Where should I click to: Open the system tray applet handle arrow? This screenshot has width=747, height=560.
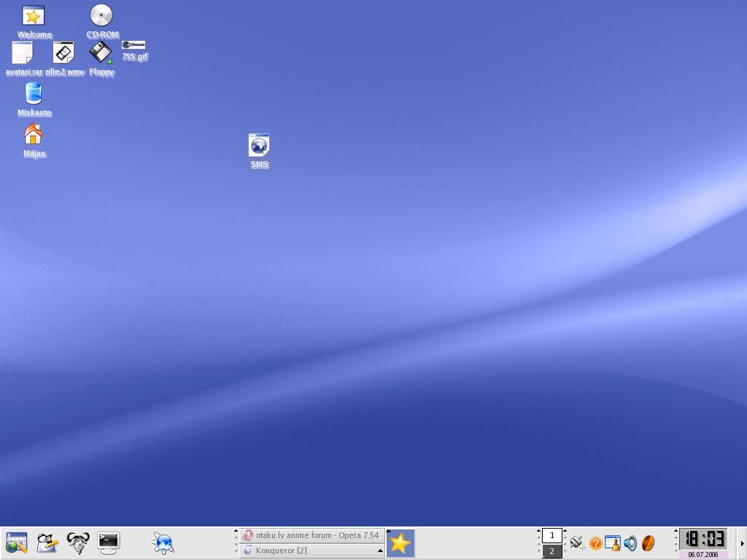click(565, 531)
